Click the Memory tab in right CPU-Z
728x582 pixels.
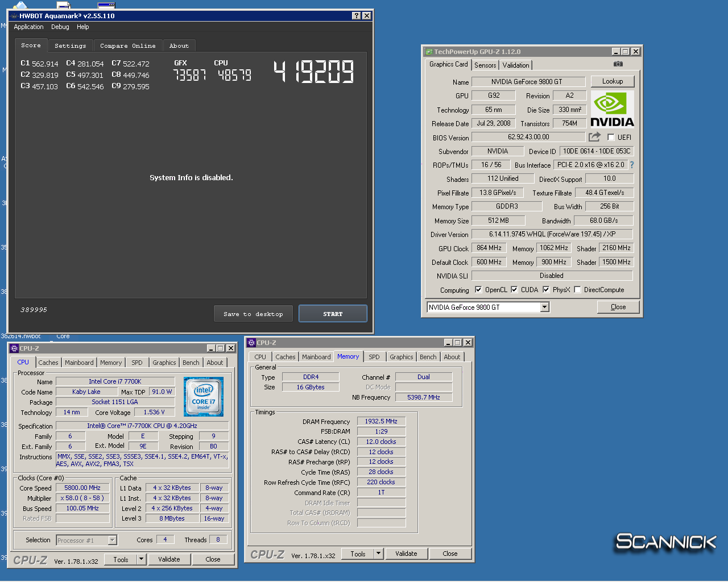348,356
